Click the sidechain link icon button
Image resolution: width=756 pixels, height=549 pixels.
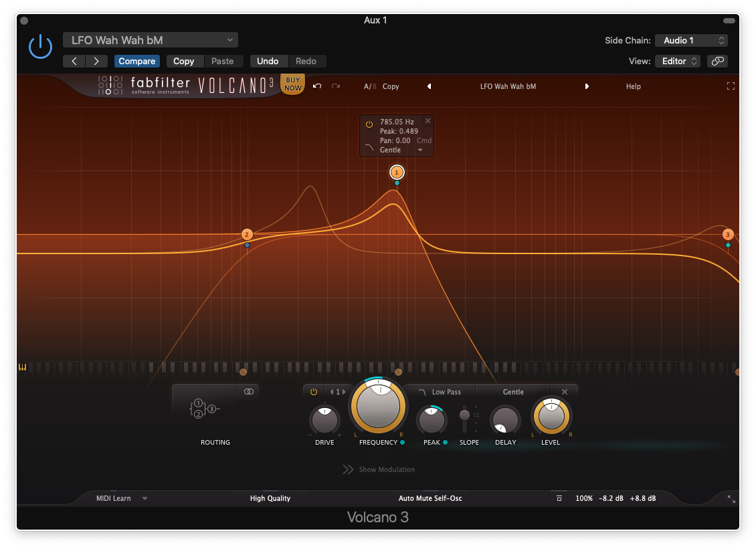717,61
